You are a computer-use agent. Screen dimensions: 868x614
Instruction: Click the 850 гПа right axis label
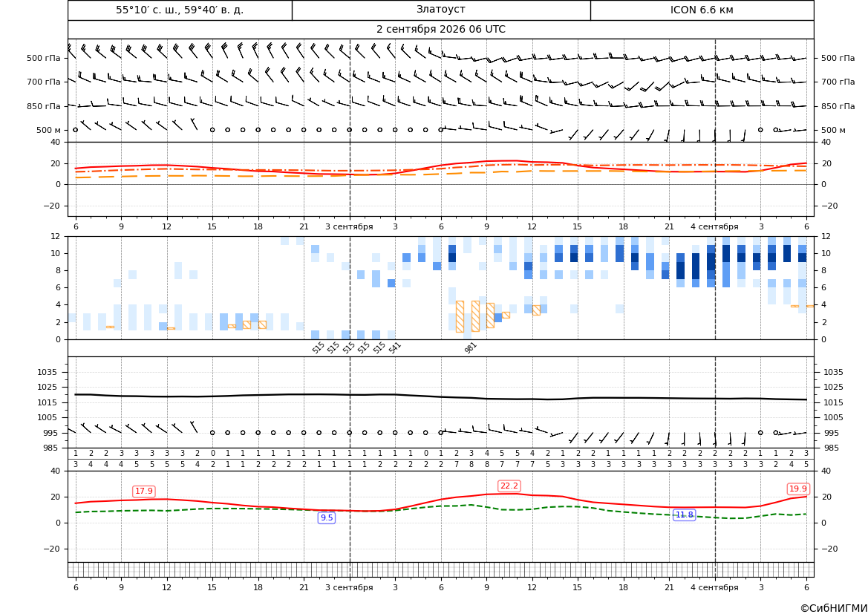(x=838, y=106)
